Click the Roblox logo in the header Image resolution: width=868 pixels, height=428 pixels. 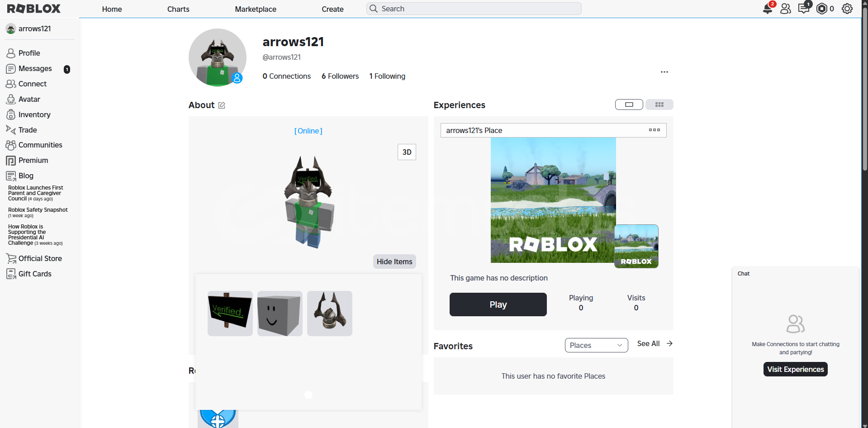(x=34, y=9)
